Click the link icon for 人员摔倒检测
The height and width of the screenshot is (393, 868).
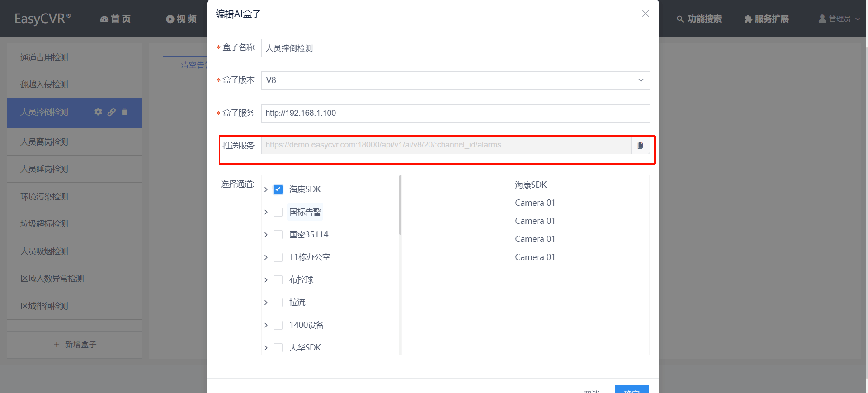click(x=111, y=112)
